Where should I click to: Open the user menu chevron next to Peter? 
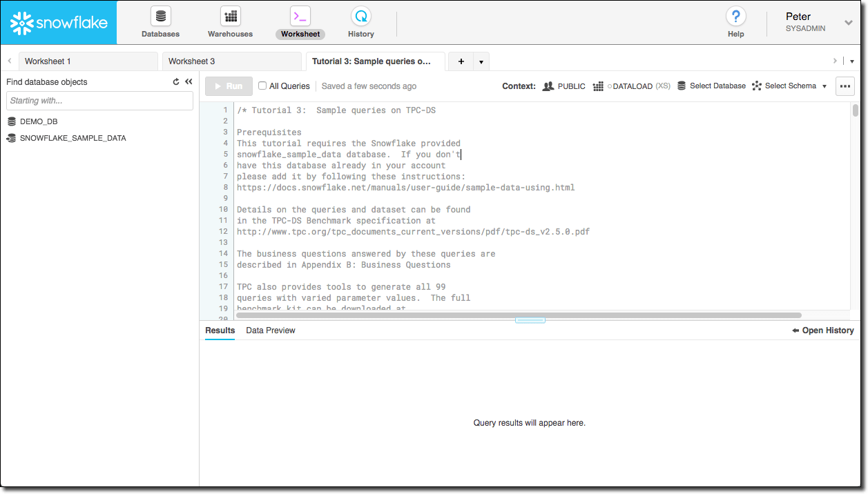point(849,23)
